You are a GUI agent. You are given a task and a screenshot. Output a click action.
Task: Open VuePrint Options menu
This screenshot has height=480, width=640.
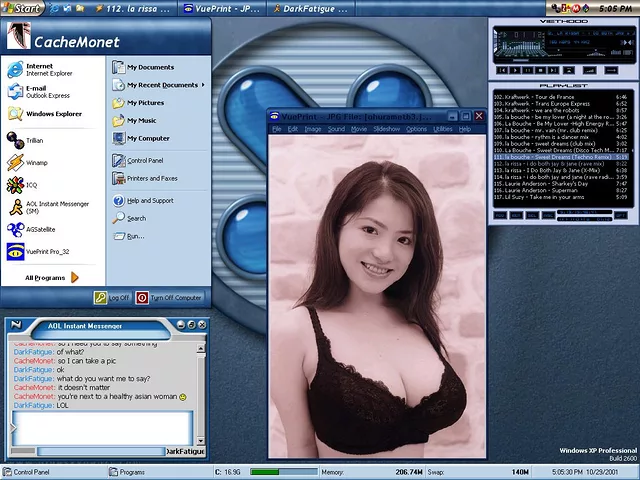pyautogui.click(x=416, y=129)
